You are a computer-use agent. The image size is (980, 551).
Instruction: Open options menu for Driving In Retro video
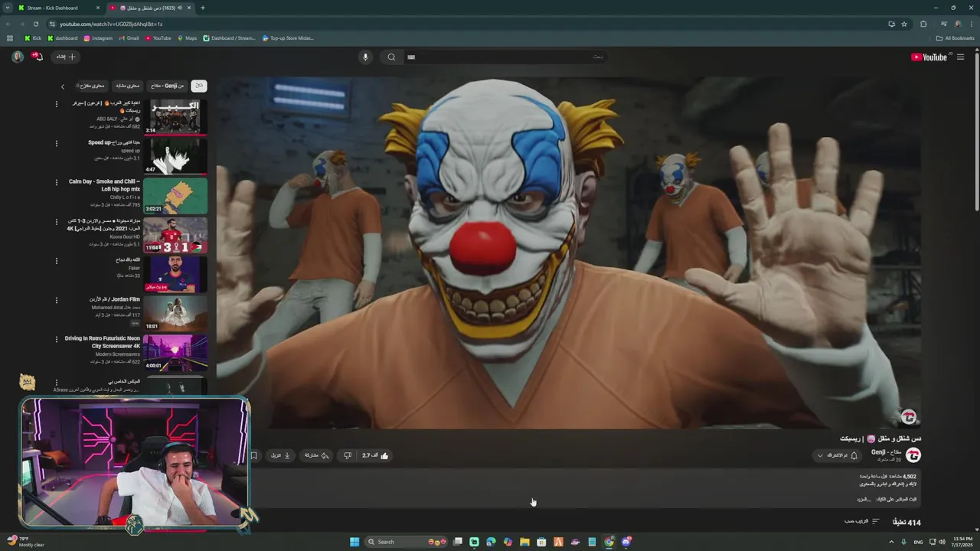tap(56, 339)
